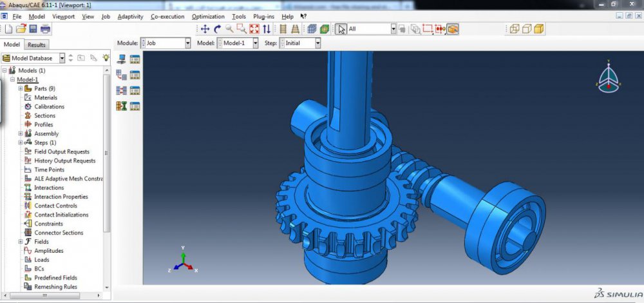Viewport: 644px width, 303px height.
Task: Select the Pan View tool
Action: [x=205, y=29]
